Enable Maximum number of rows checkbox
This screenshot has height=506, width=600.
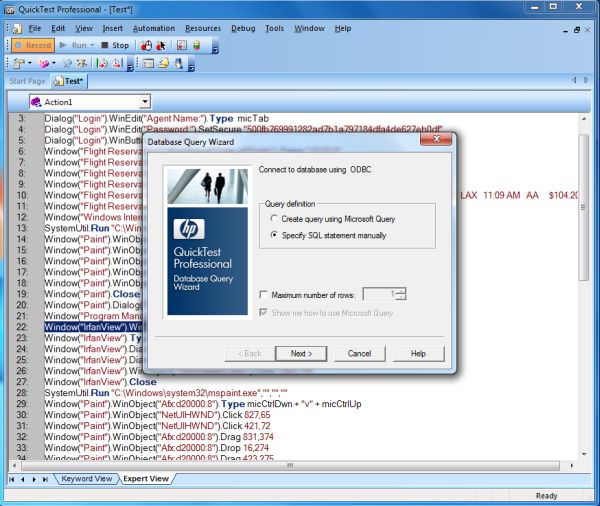263,294
